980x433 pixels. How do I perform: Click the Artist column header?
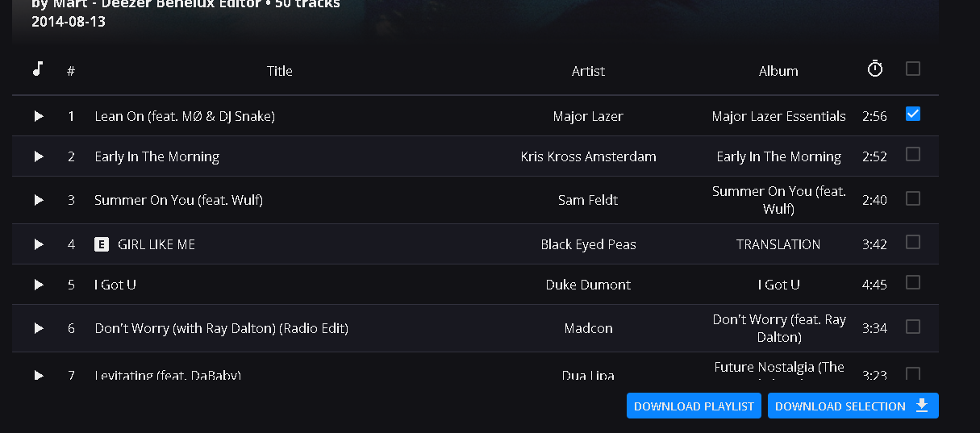[588, 71]
